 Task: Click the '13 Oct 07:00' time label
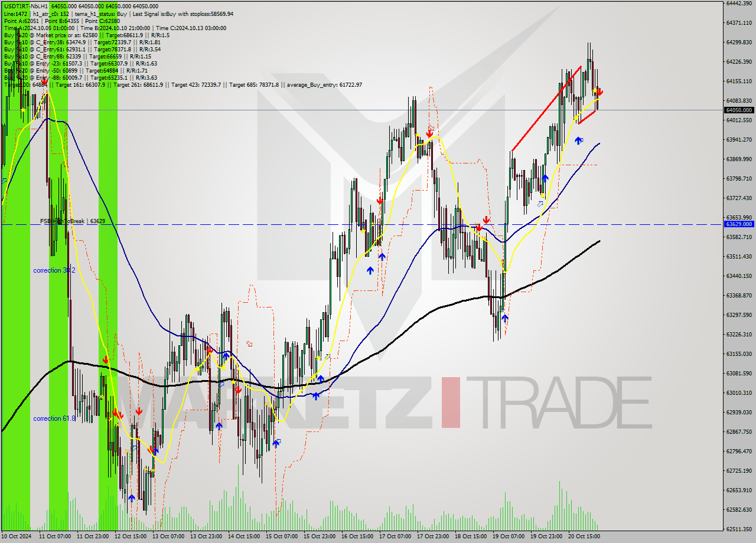point(168,537)
